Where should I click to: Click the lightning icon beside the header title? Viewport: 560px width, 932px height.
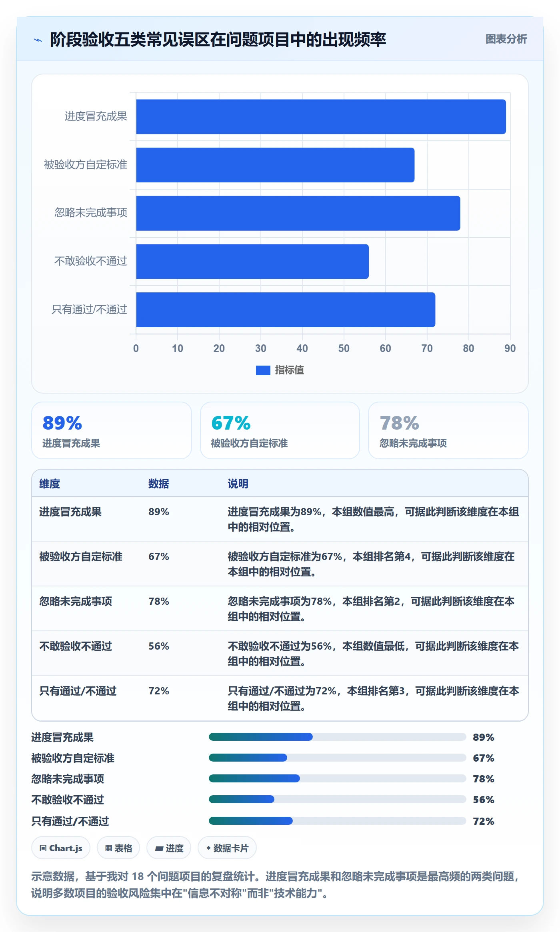pos(38,40)
